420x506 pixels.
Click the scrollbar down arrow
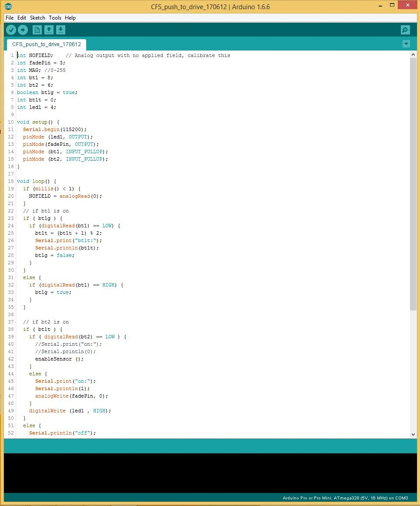pos(413,434)
